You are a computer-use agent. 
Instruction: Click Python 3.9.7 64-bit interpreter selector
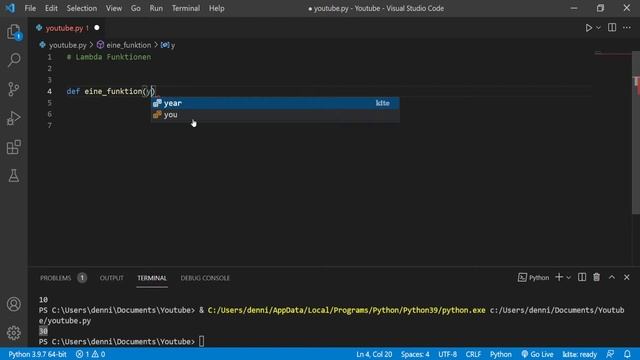(x=37, y=354)
